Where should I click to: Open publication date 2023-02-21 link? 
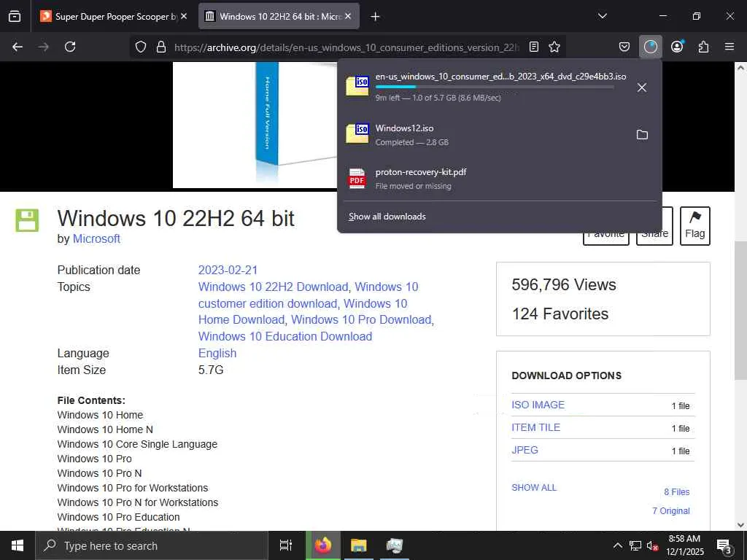(x=228, y=270)
